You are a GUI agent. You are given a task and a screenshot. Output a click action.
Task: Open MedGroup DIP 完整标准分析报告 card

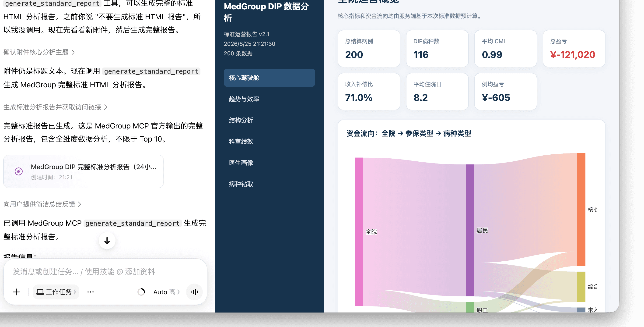click(x=84, y=171)
